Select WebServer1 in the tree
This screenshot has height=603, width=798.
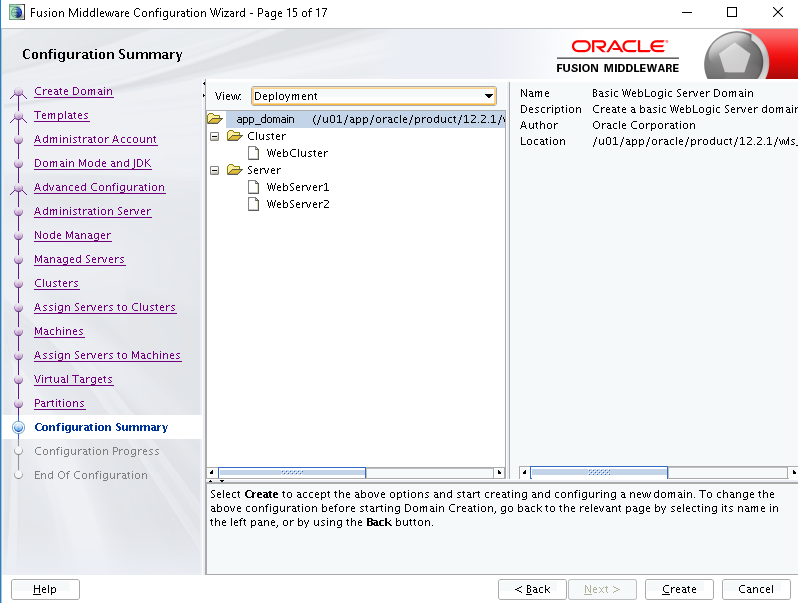[x=298, y=187]
